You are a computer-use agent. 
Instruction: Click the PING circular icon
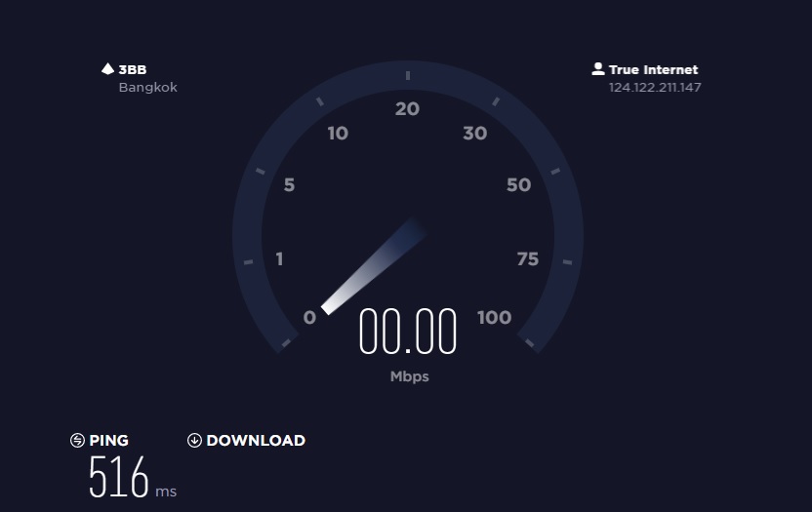[x=77, y=440]
